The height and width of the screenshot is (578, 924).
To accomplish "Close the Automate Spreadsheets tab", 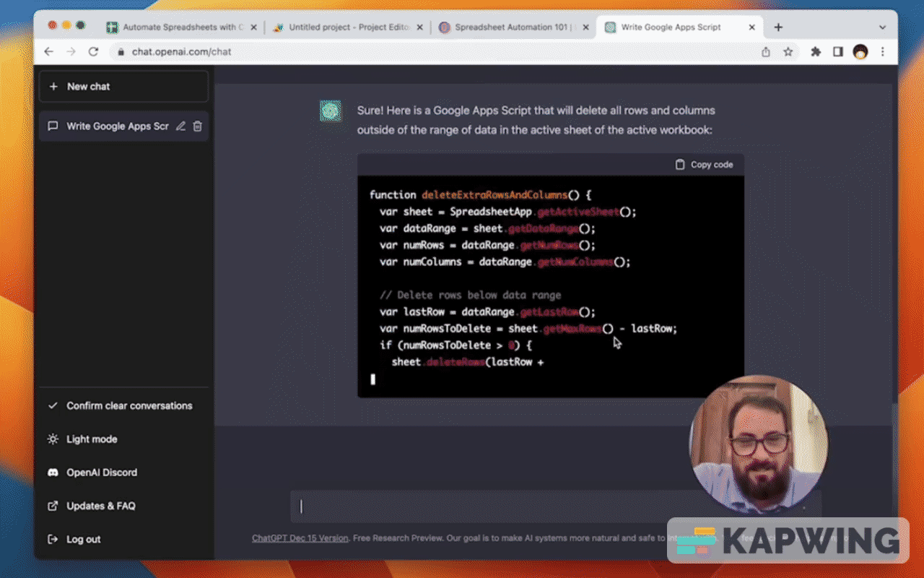I will (x=253, y=27).
